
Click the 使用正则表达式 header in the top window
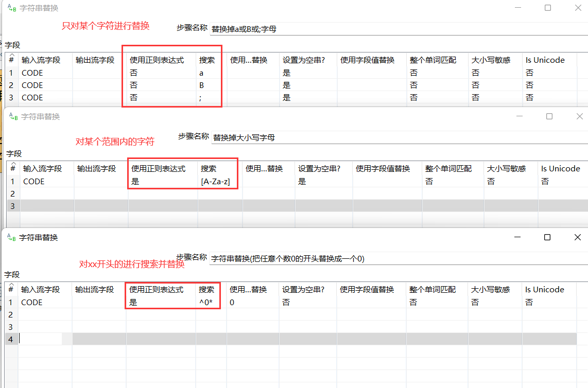tap(157, 60)
